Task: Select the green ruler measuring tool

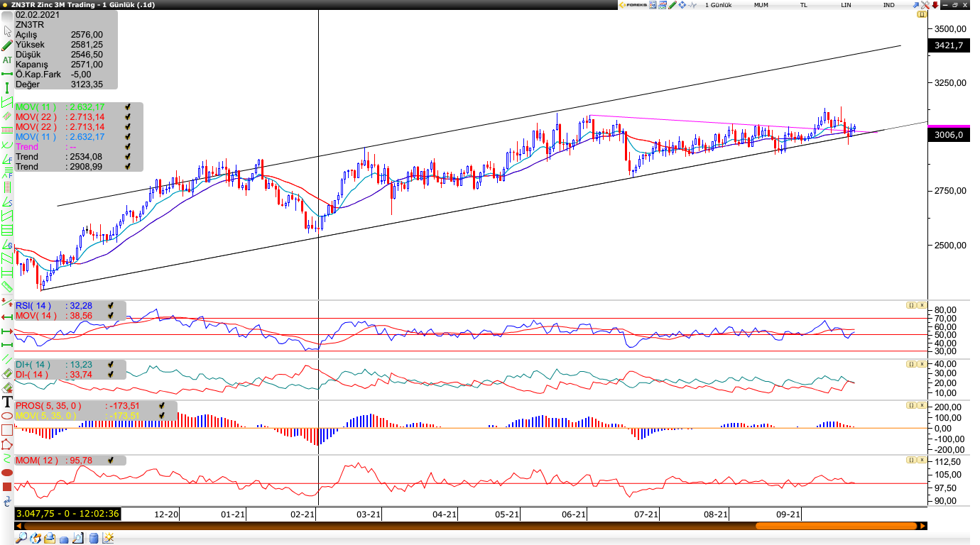Action: (x=7, y=285)
